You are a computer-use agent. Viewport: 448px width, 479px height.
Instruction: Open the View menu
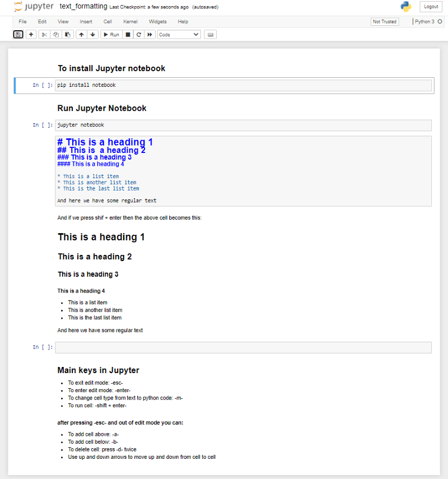pyautogui.click(x=63, y=22)
